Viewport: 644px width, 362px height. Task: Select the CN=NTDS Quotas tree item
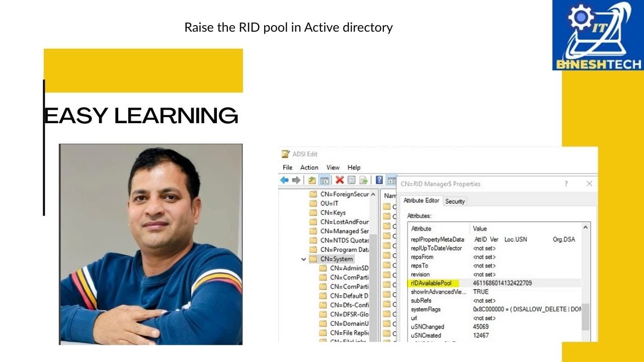[x=344, y=240]
